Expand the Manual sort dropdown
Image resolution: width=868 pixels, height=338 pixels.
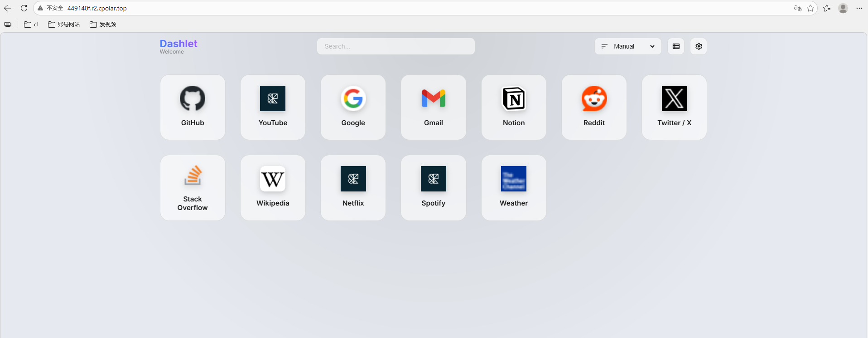[x=628, y=46]
